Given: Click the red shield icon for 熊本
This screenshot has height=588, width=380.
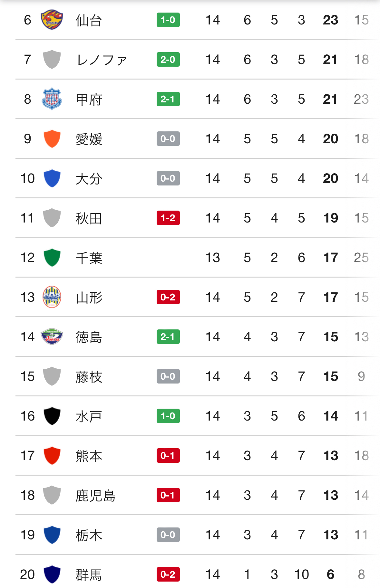Looking at the screenshot, I should 52,456.
